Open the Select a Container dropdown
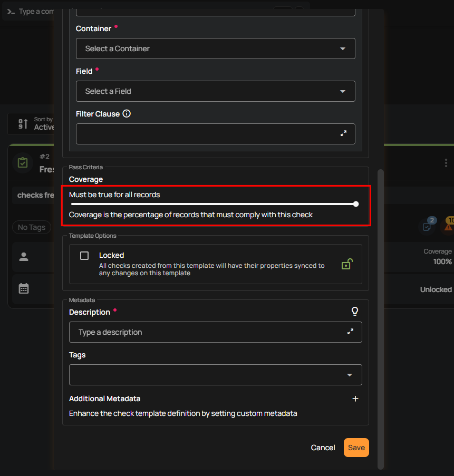The height and width of the screenshot is (476, 454). click(215, 48)
